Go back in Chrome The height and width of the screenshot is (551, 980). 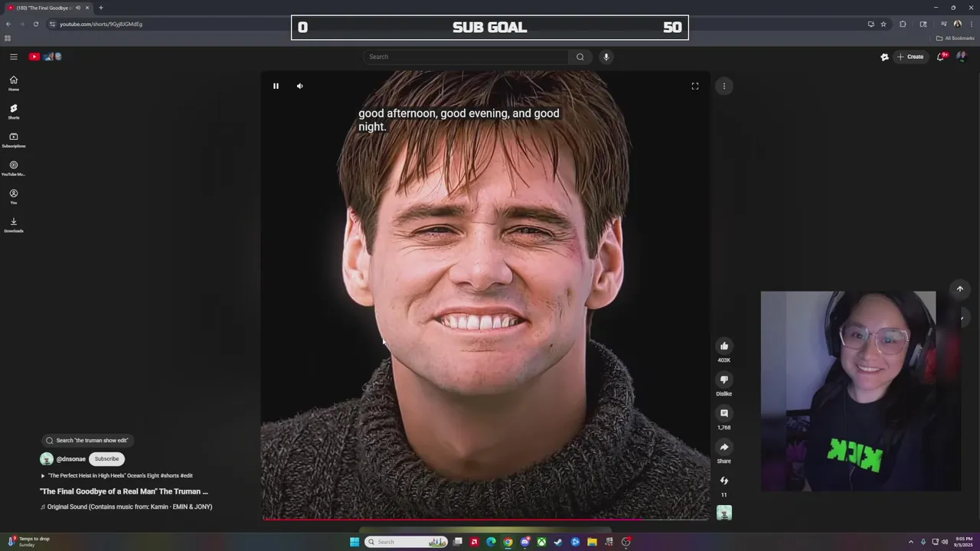click(x=8, y=24)
